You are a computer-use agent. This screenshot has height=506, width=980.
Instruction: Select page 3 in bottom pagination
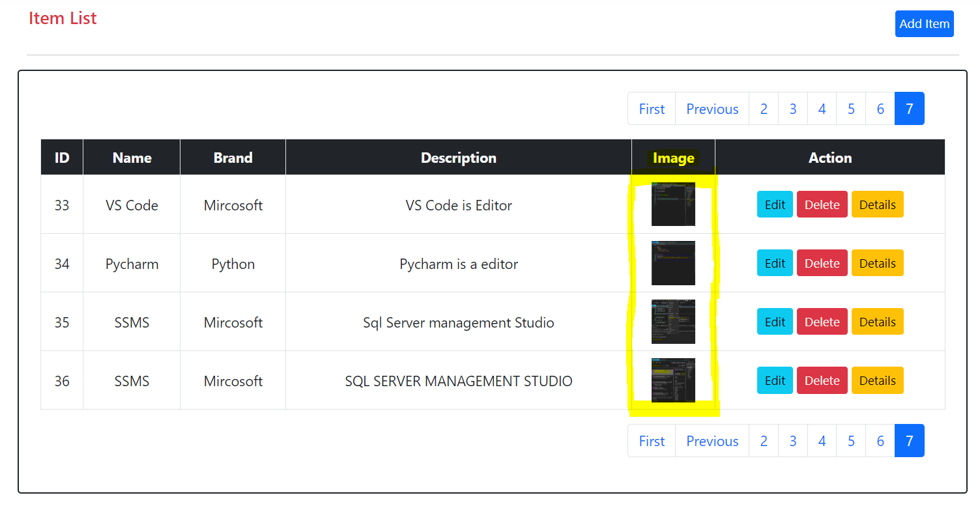point(793,441)
